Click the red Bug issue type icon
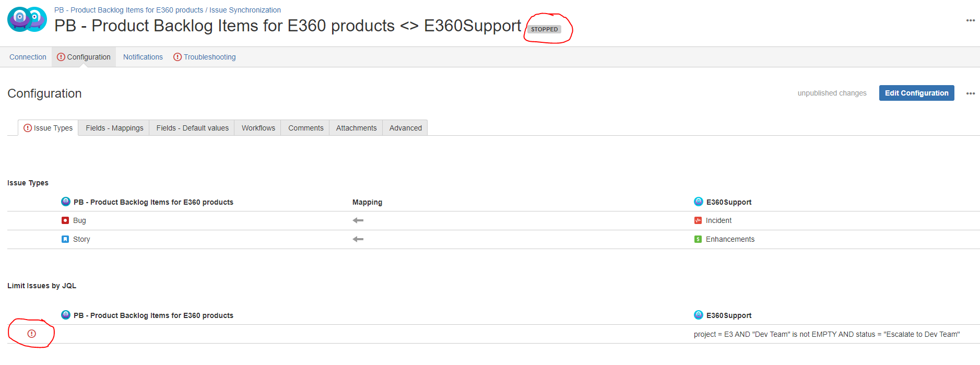Viewport: 980px width, 365px height. [65, 220]
